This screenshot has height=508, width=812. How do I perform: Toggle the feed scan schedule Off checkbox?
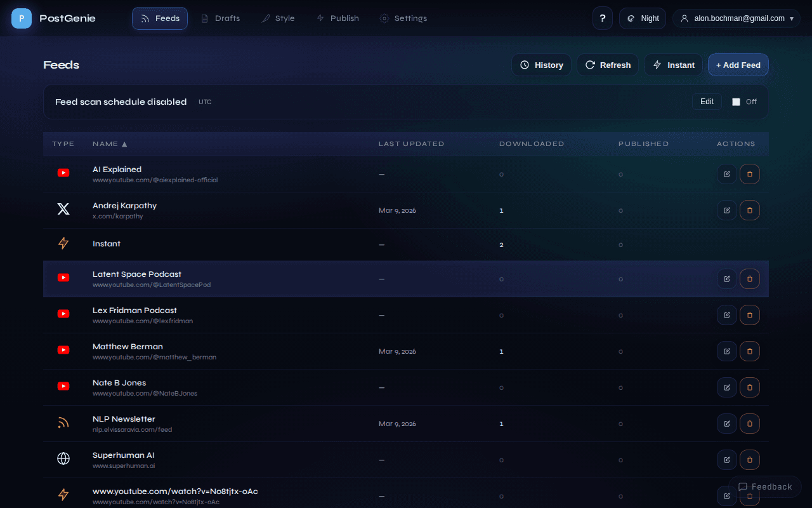point(736,101)
